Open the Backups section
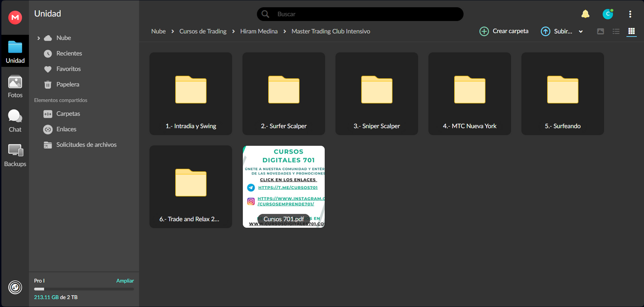The image size is (644, 307). point(15,156)
